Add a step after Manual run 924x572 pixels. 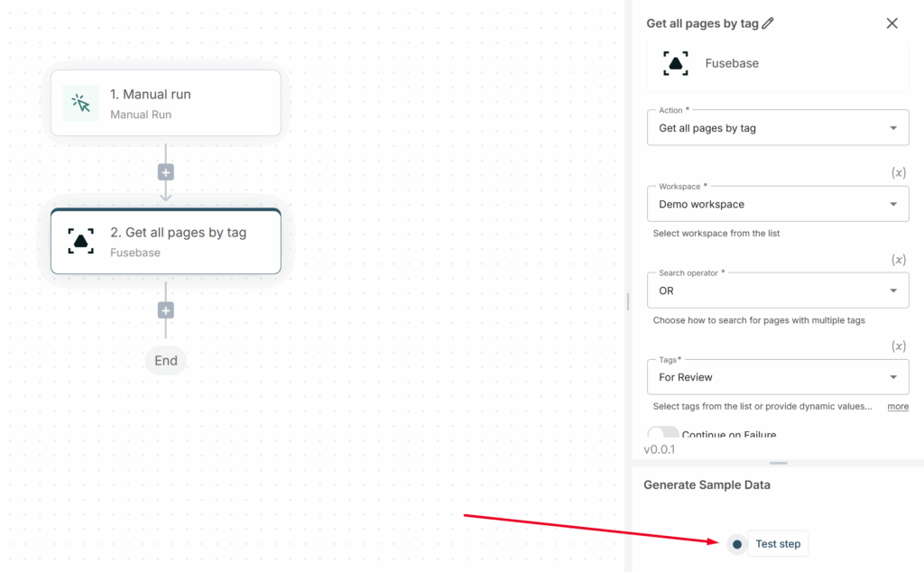click(x=166, y=172)
